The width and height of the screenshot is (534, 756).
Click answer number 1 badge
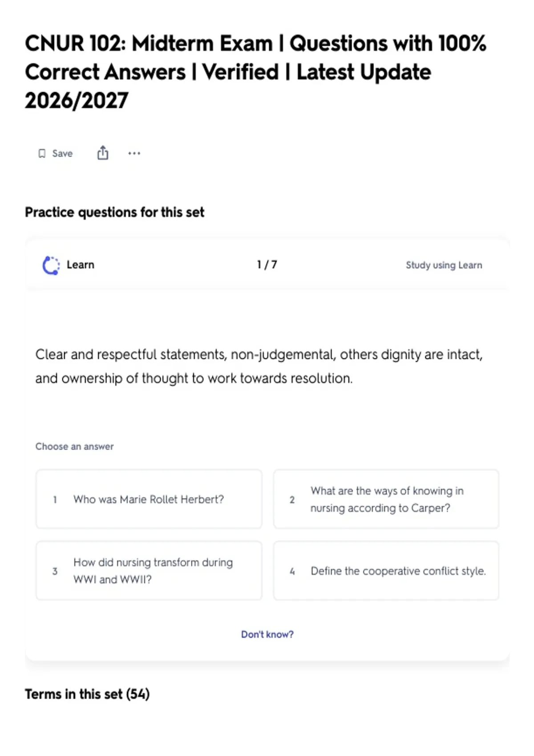tap(55, 499)
